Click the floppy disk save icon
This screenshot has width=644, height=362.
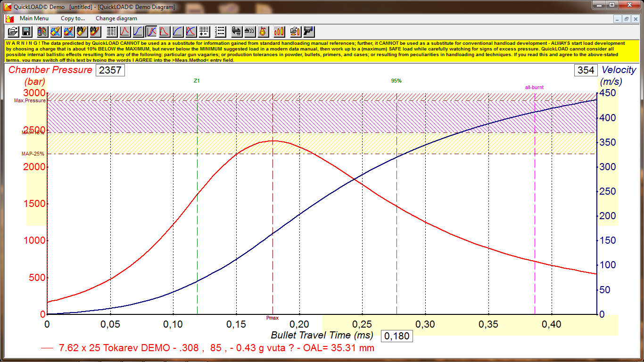26,32
